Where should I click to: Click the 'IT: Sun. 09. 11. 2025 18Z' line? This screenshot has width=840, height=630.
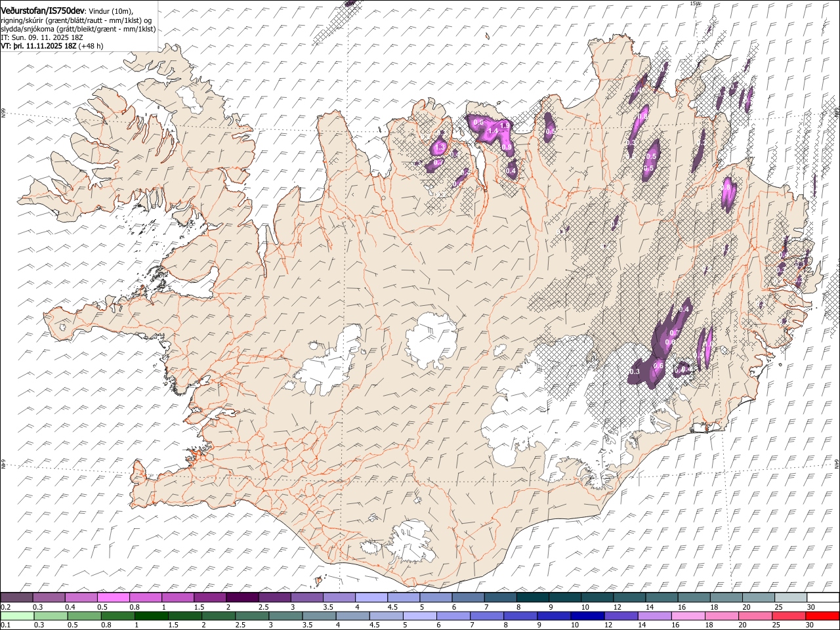(43, 37)
